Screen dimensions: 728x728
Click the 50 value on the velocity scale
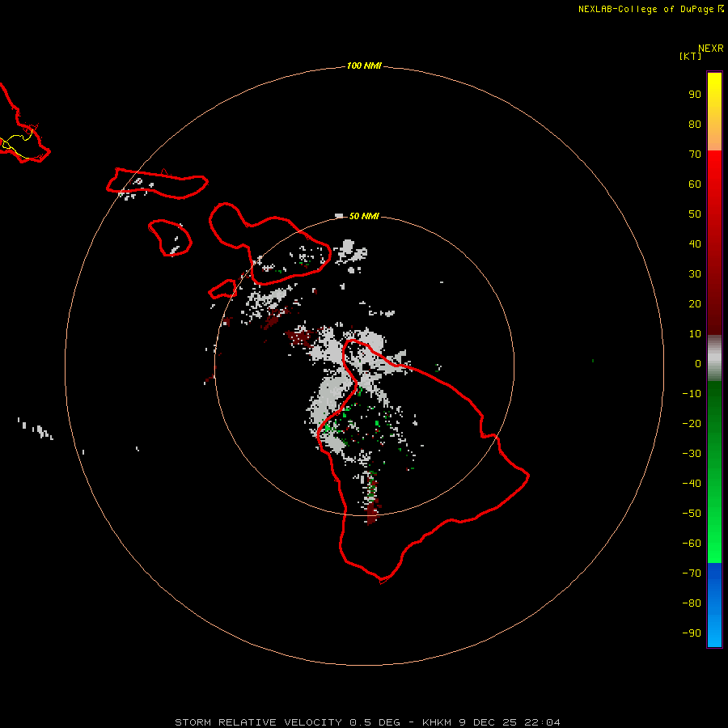tap(695, 214)
